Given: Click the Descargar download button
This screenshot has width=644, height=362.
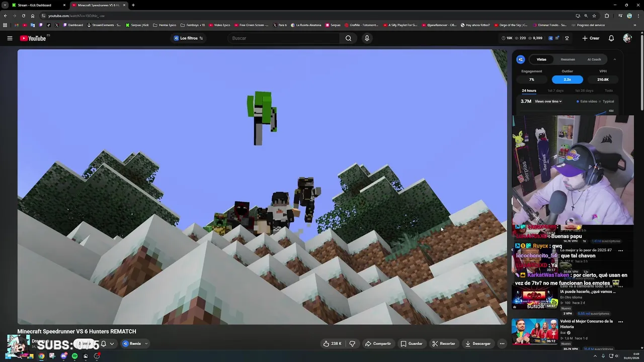Looking at the screenshot, I should click(478, 343).
